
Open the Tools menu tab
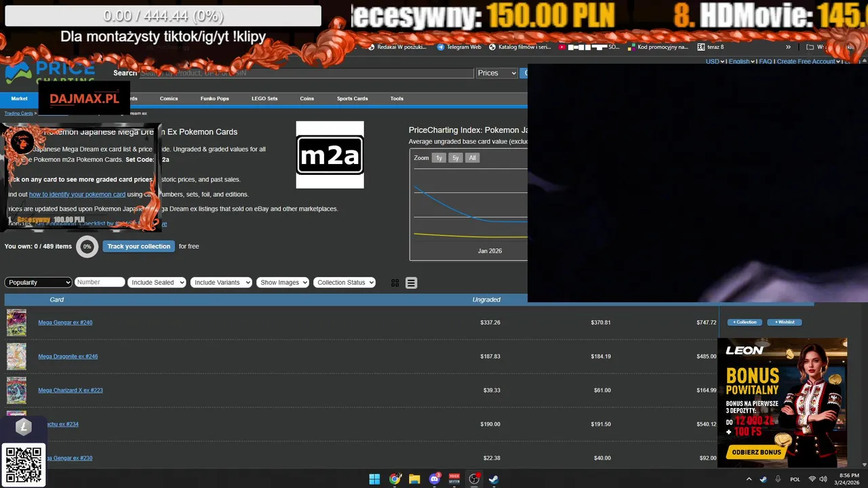(397, 99)
